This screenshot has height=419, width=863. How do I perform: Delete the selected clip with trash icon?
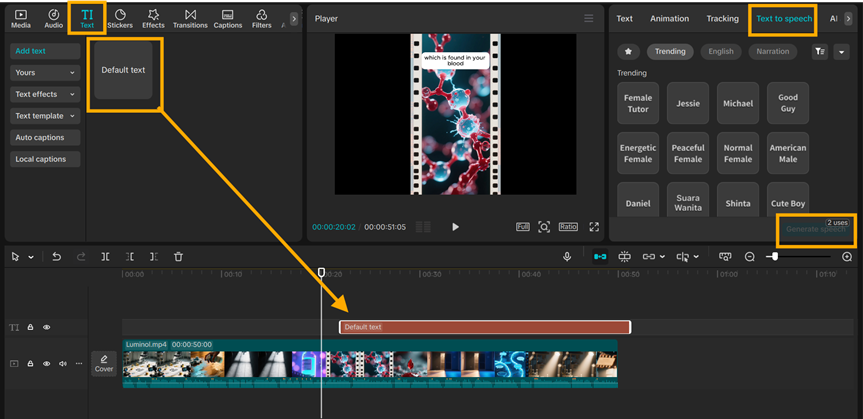click(178, 257)
